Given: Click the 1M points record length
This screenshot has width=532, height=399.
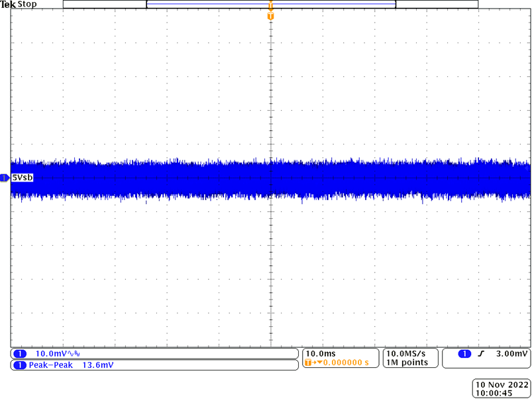Looking at the screenshot, I should click(x=407, y=363).
